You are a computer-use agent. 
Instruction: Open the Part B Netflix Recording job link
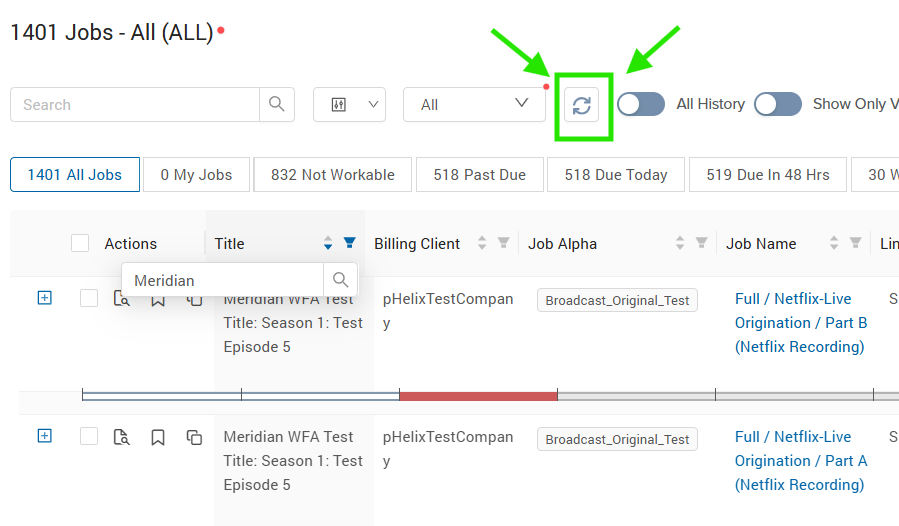tap(801, 322)
